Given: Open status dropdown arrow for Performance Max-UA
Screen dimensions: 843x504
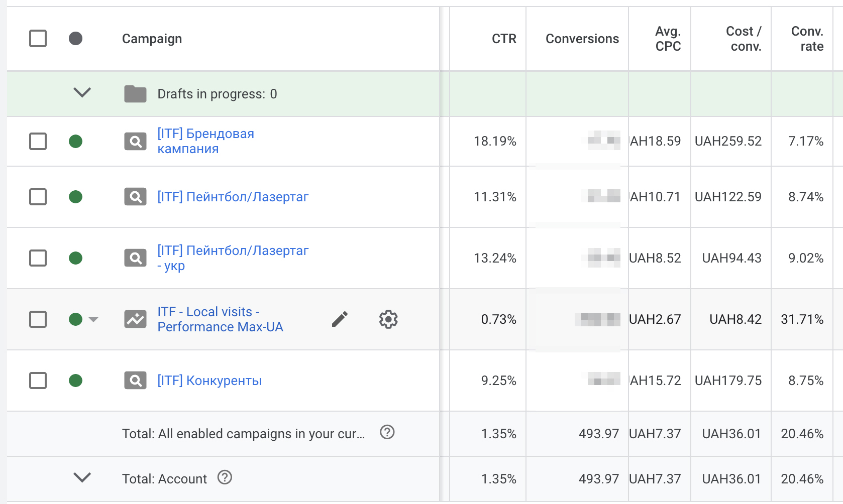Looking at the screenshot, I should 93,319.
